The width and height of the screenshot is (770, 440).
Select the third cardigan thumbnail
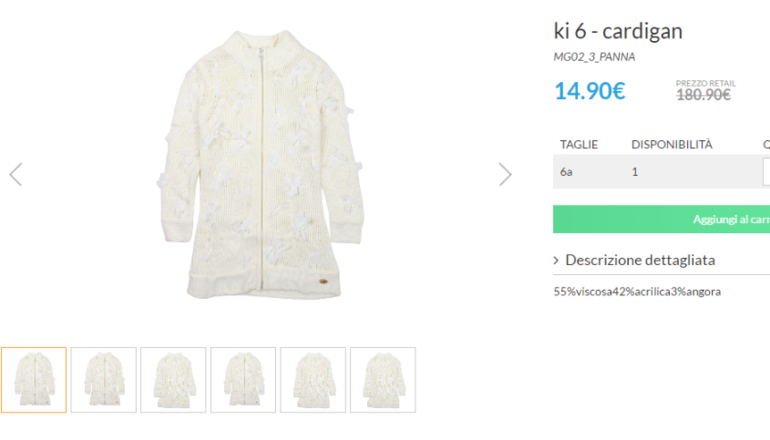[x=173, y=380]
